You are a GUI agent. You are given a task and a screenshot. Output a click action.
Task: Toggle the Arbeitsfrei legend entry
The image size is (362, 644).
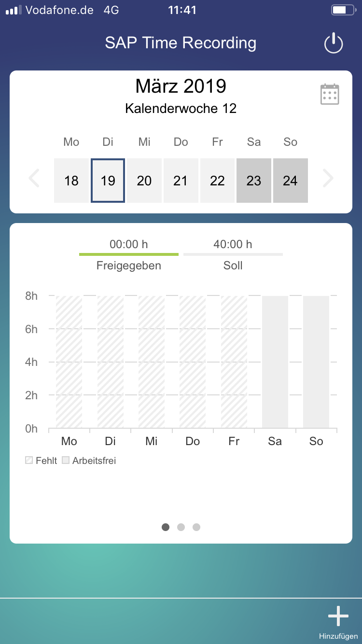tap(89, 461)
